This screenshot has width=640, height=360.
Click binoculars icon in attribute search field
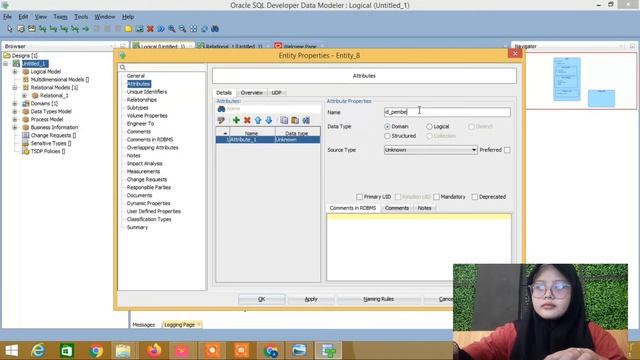221,109
